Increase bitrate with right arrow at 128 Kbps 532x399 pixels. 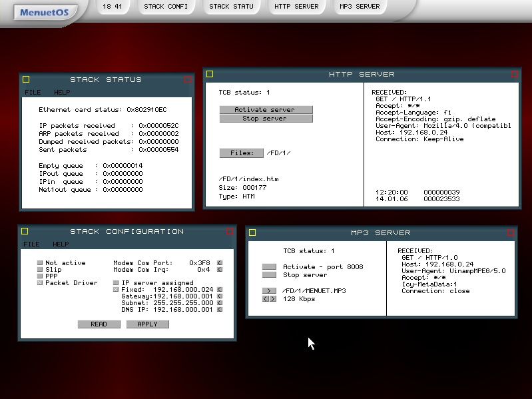[273, 299]
